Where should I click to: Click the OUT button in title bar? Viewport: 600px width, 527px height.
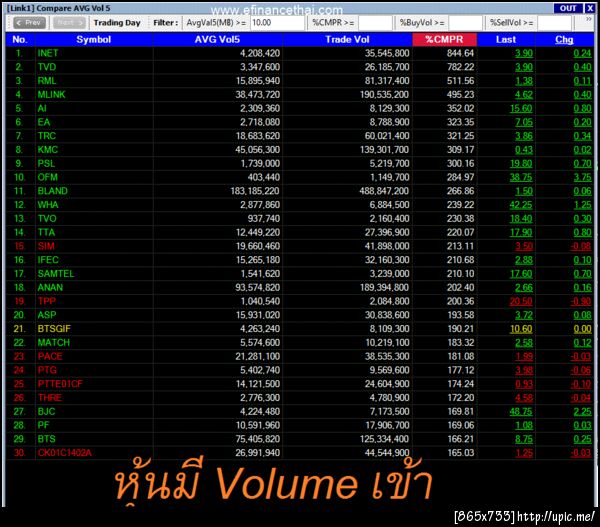pyautogui.click(x=568, y=8)
